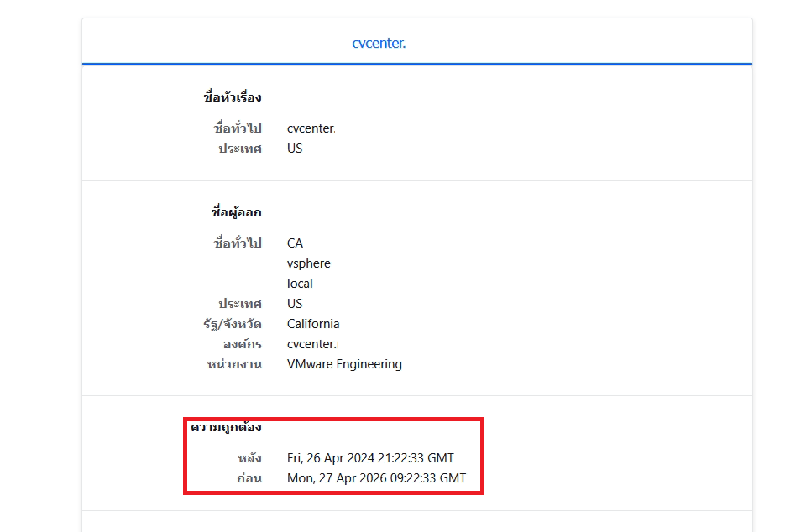Select the organization value cvcenter. beside องค์กร
This screenshot has width=785, height=532.
pyautogui.click(x=311, y=344)
